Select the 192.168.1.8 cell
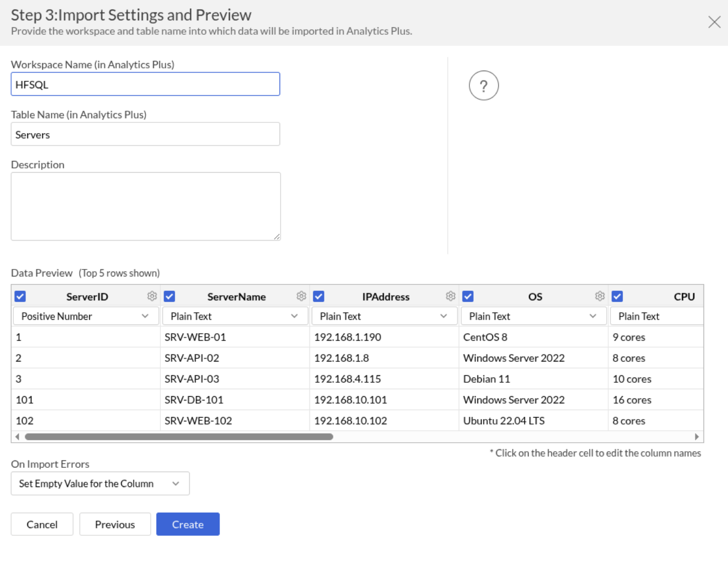 [384, 358]
